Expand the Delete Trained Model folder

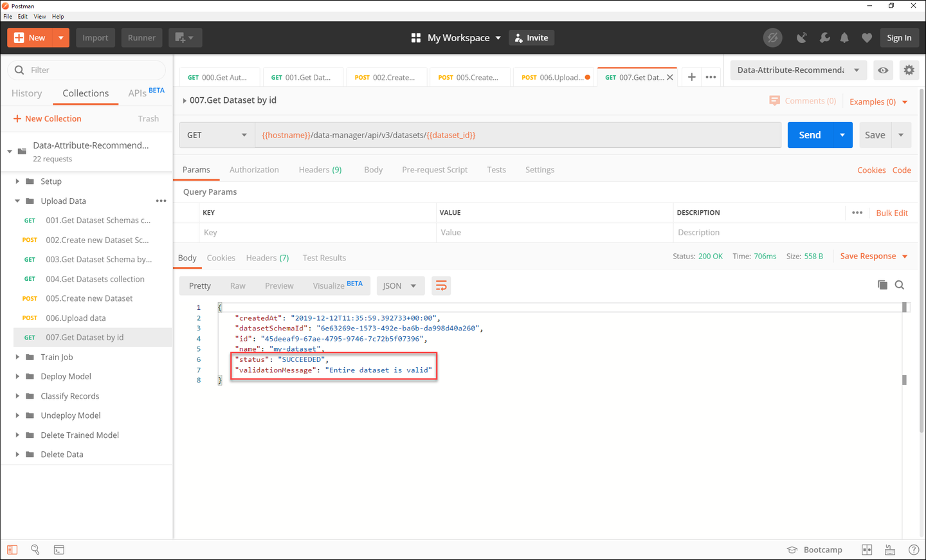pyautogui.click(x=17, y=435)
